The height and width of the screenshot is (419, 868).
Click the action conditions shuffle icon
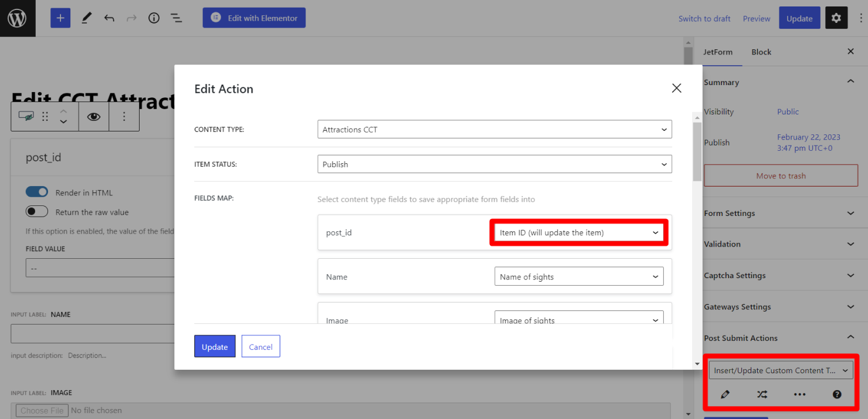762,394
